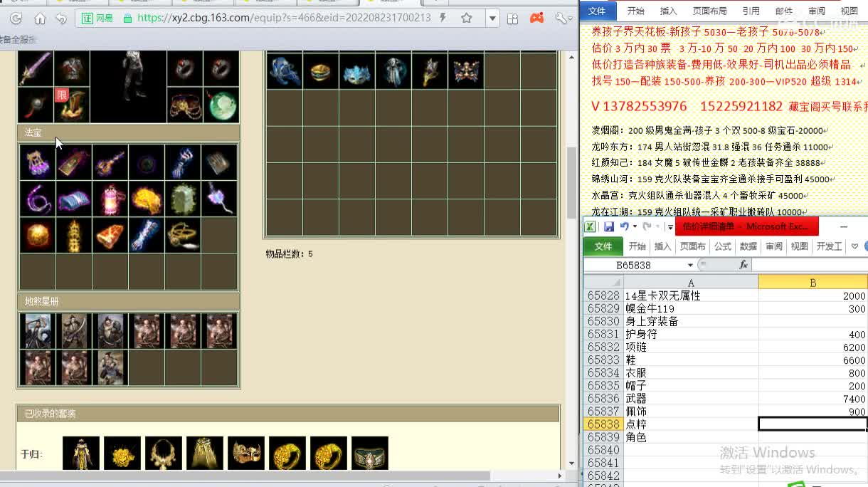The width and height of the screenshot is (868, 487).
Task: Click the browser vertical scrollbar thumb
Action: (571, 182)
